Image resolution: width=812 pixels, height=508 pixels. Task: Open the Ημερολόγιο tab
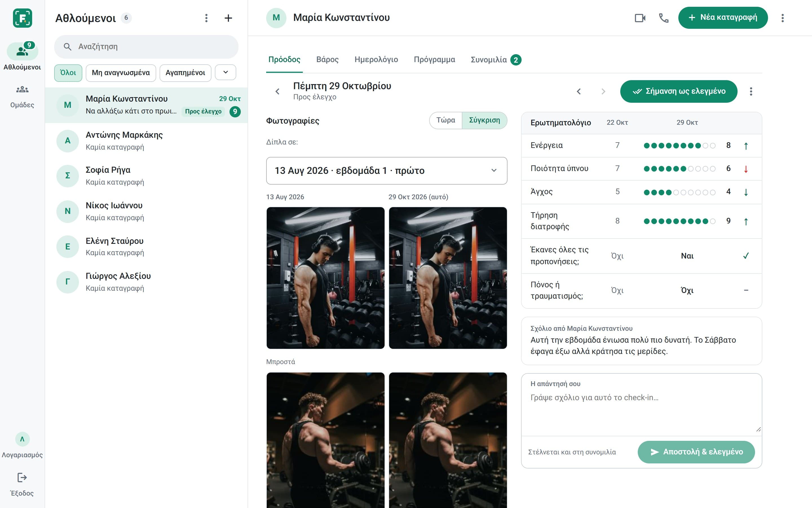[x=376, y=60]
